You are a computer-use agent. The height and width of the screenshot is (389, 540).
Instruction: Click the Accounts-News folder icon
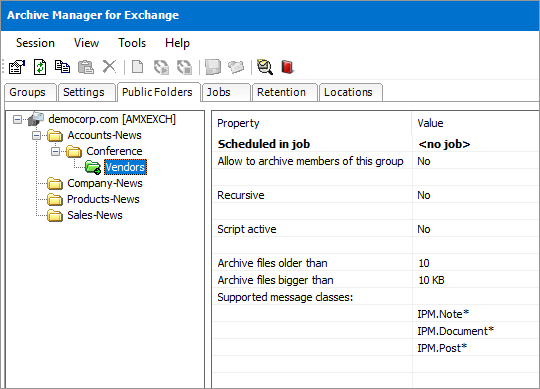tap(55, 135)
